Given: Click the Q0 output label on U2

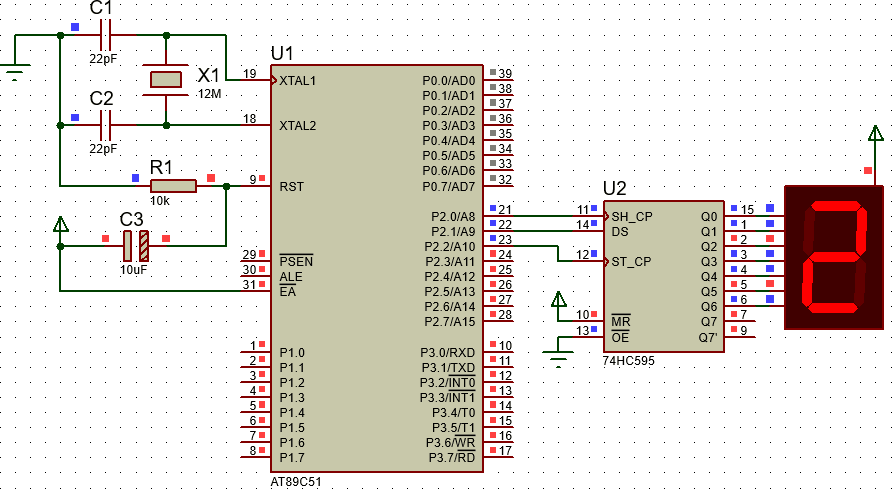Looking at the screenshot, I should click(x=708, y=217).
